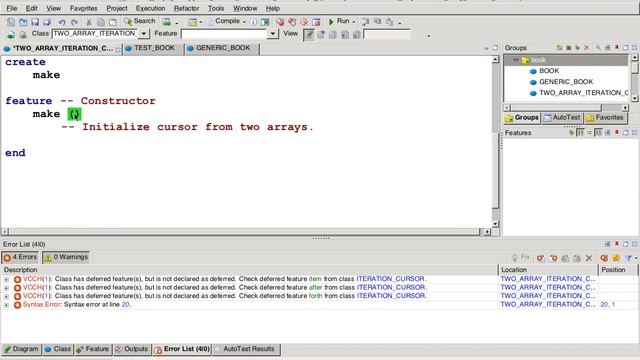Screen dimensions: 640x360
Task: Expand the Syntax Error row
Action: tap(6, 305)
